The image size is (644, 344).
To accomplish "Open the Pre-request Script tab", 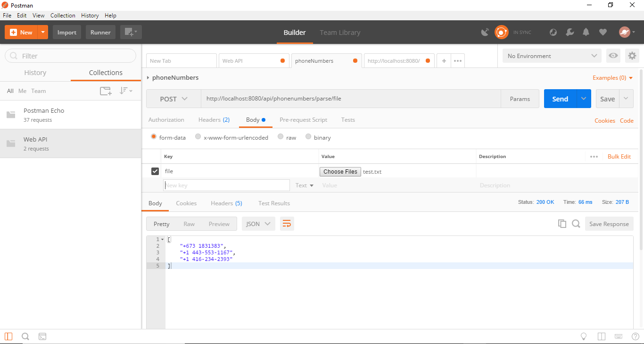I will [303, 120].
